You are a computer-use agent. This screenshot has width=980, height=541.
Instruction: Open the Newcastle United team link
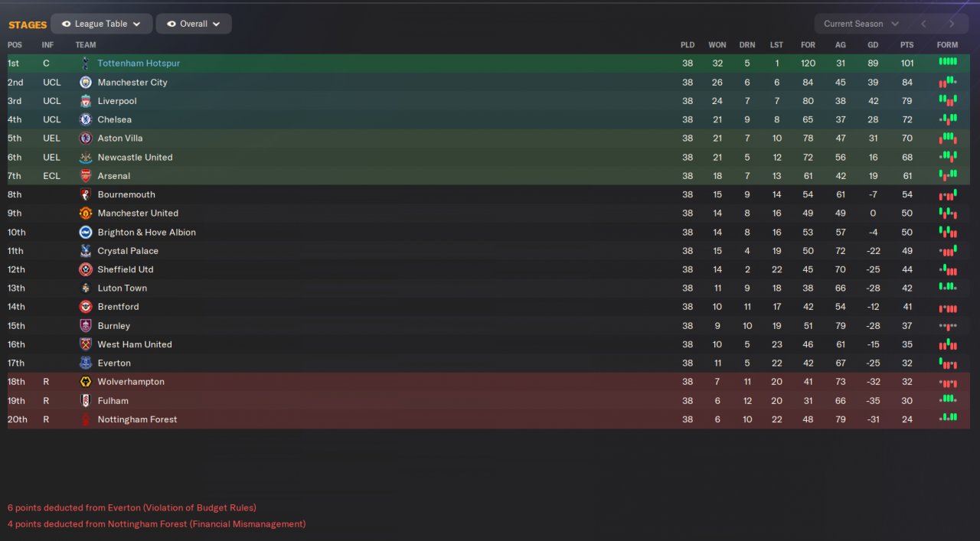135,158
